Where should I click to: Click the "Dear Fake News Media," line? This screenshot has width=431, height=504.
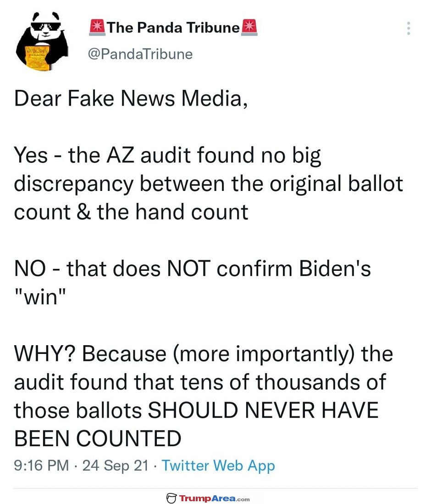(131, 99)
